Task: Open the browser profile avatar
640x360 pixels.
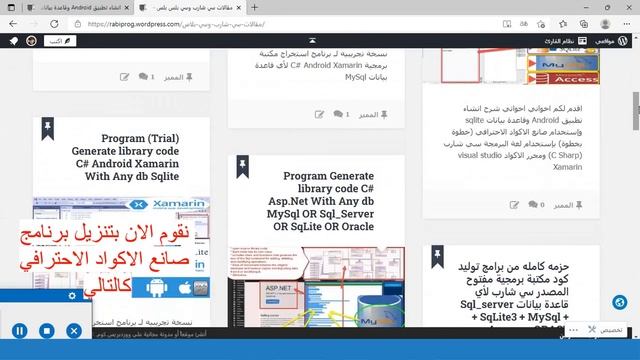Action: pos(605,24)
